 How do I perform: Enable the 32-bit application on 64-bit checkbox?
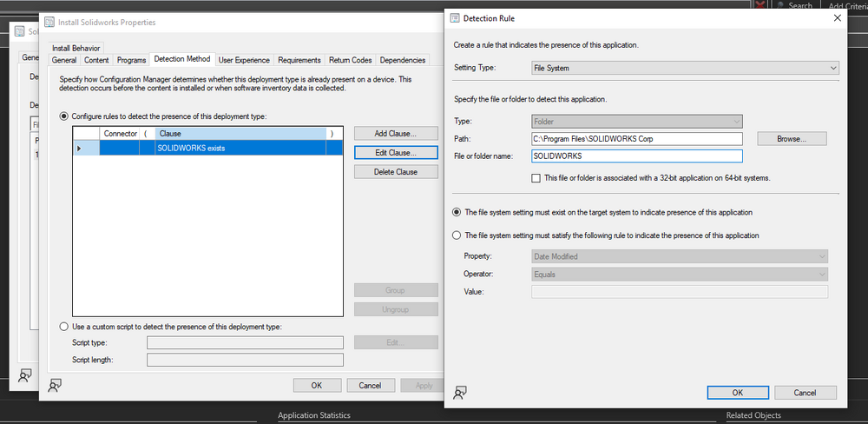(536, 178)
